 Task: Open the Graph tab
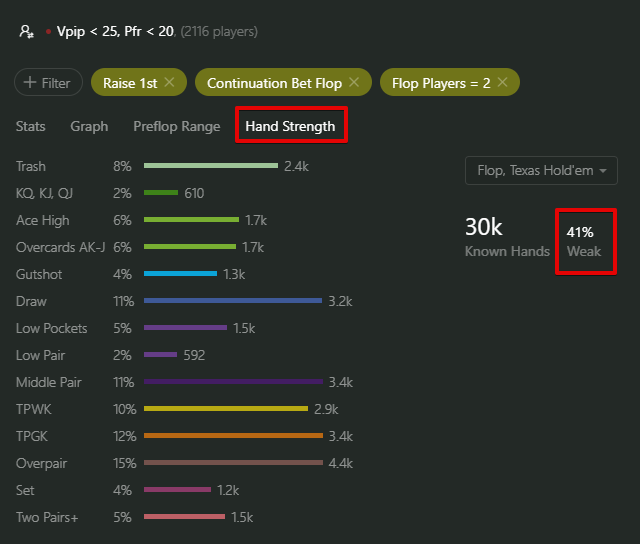(89, 127)
